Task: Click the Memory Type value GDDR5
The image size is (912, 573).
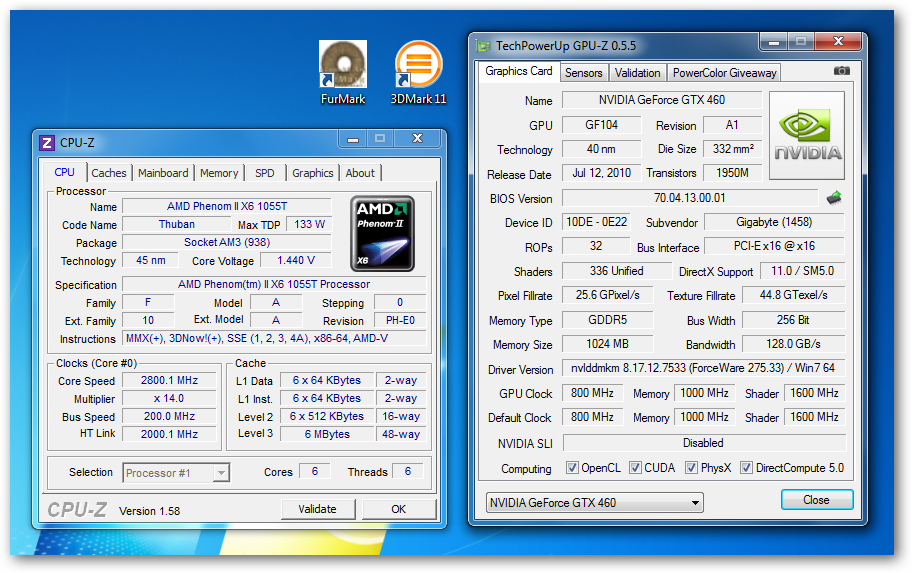Action: coord(608,320)
